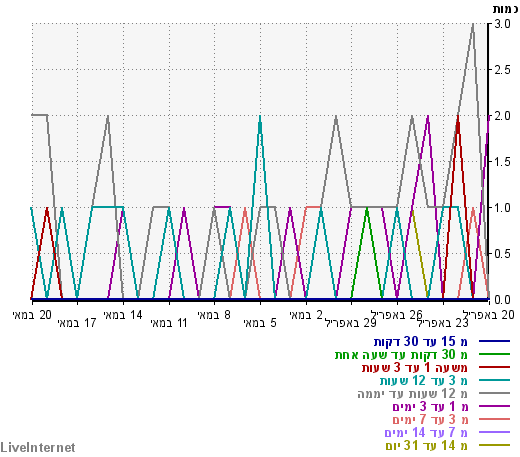Click x-axis date '2 במאי'
Image resolution: width=520 pixels, height=457 pixels.
tap(306, 315)
